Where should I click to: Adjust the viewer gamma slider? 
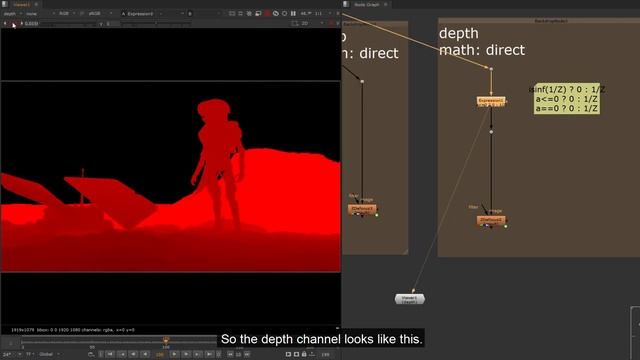[x=156, y=24]
